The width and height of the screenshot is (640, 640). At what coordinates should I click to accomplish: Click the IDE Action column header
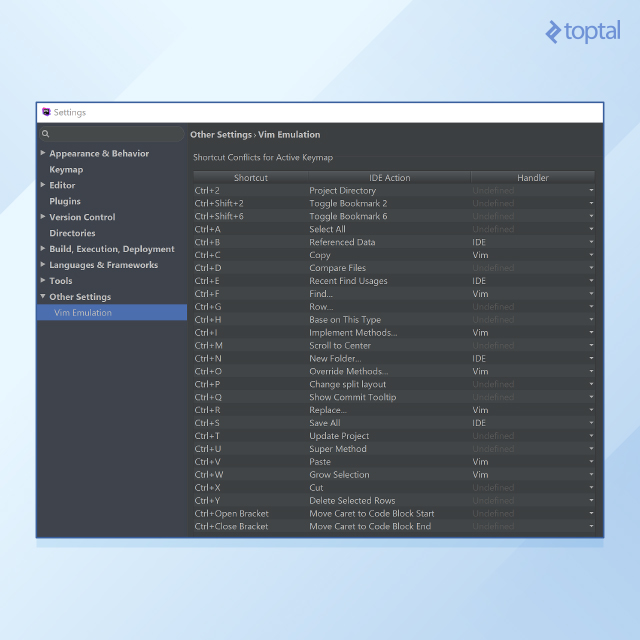[x=389, y=178]
